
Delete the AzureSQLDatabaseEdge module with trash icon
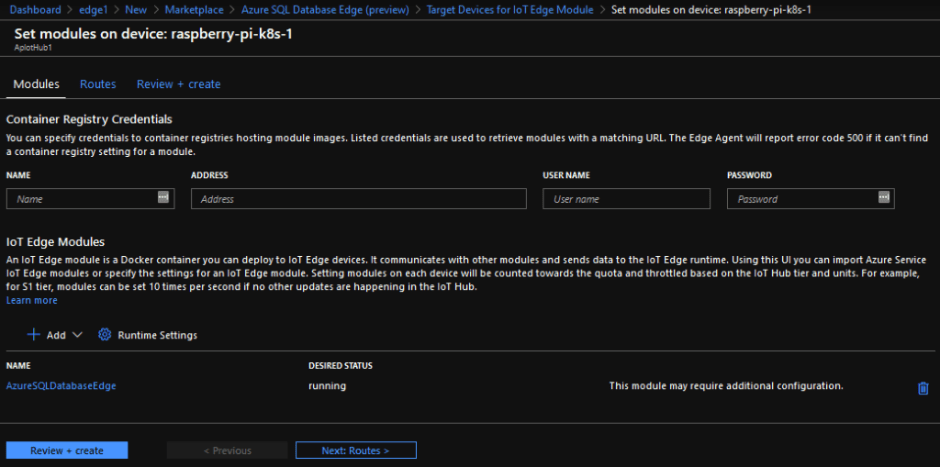[x=922, y=388]
